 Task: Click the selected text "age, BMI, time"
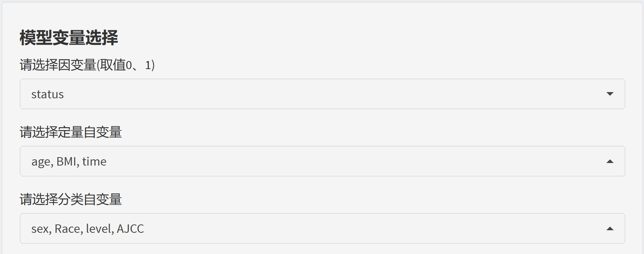coord(69,162)
